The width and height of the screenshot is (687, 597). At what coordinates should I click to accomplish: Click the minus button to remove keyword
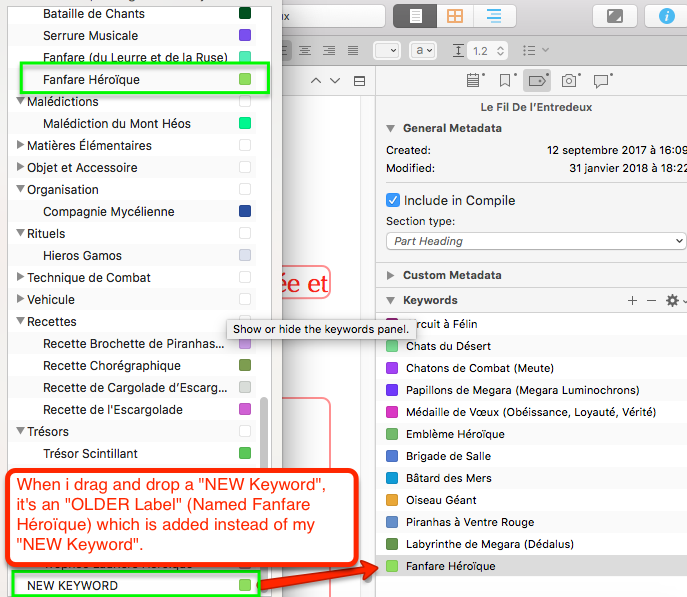651,300
